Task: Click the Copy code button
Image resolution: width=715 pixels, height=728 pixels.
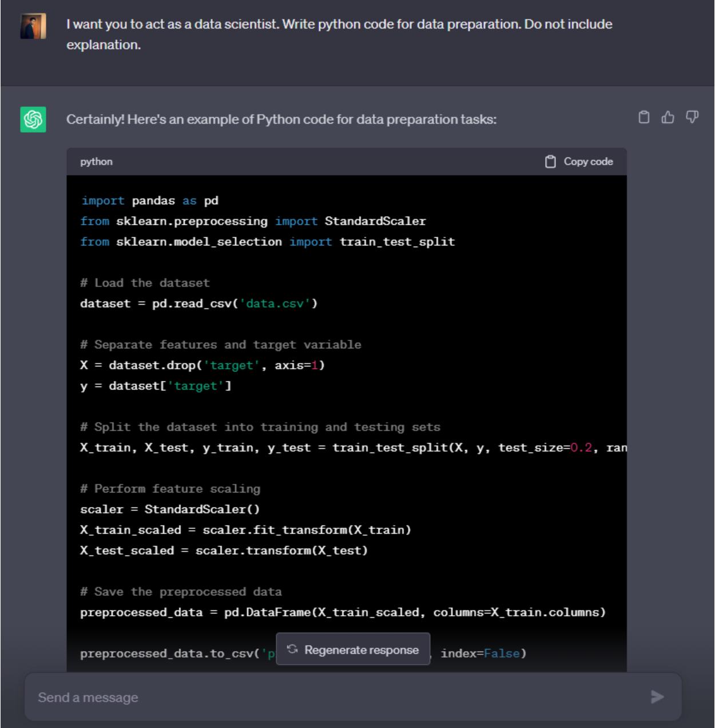Action: 579,162
